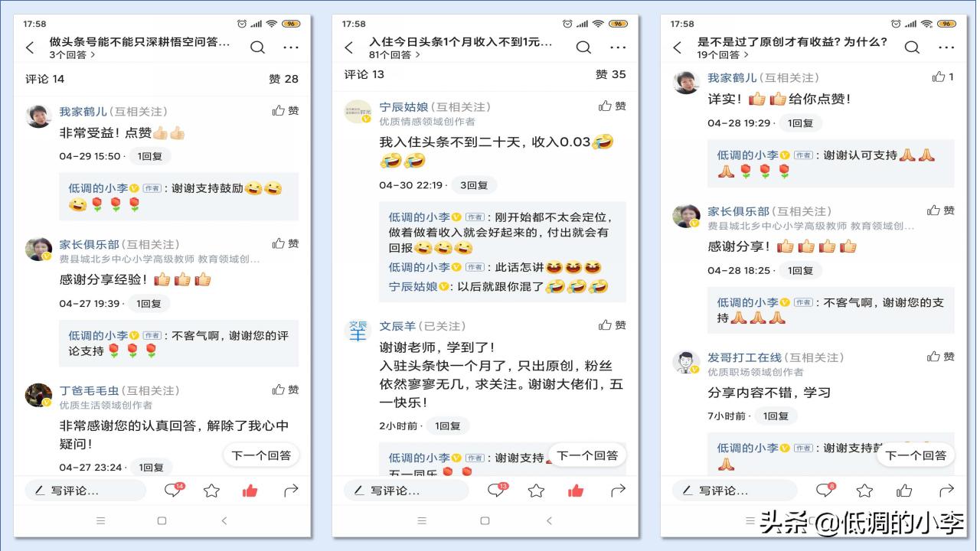Open the comment bubble icon with badge 14
980x551 pixels.
tap(175, 490)
